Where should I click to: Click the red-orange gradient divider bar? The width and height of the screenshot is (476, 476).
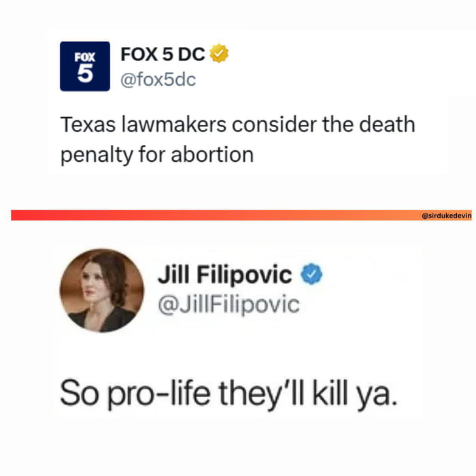click(x=241, y=216)
